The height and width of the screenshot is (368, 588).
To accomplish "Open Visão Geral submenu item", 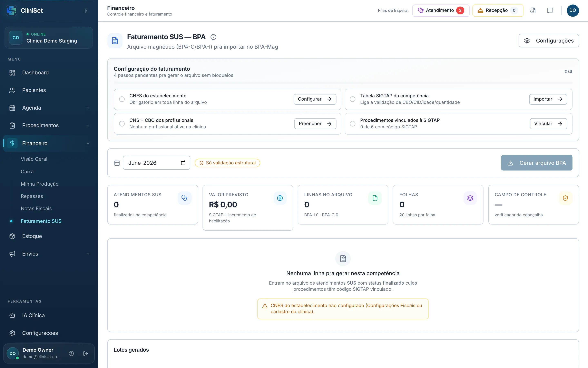I will [x=34, y=159].
